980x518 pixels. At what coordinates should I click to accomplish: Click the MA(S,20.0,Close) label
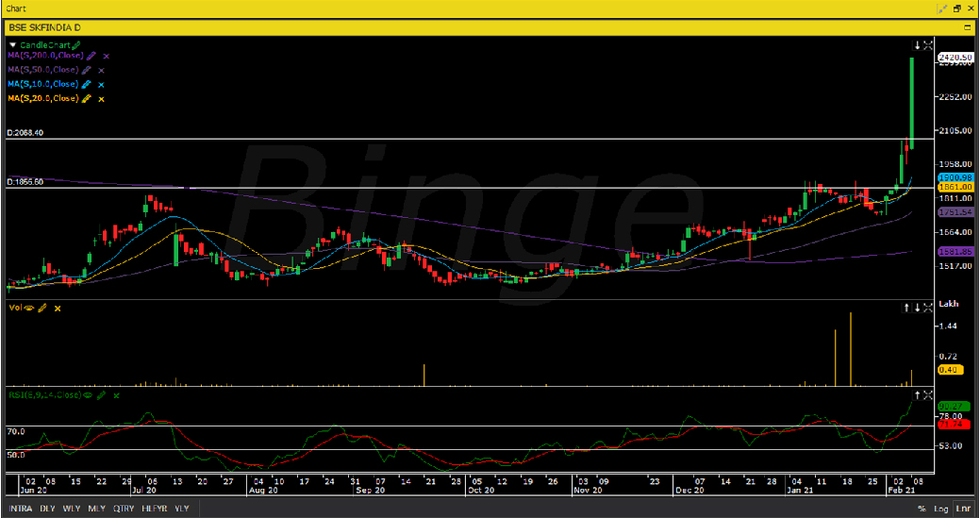coord(43,99)
